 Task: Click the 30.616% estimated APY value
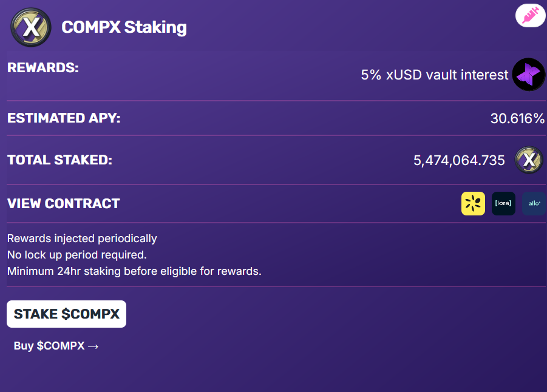coord(517,118)
